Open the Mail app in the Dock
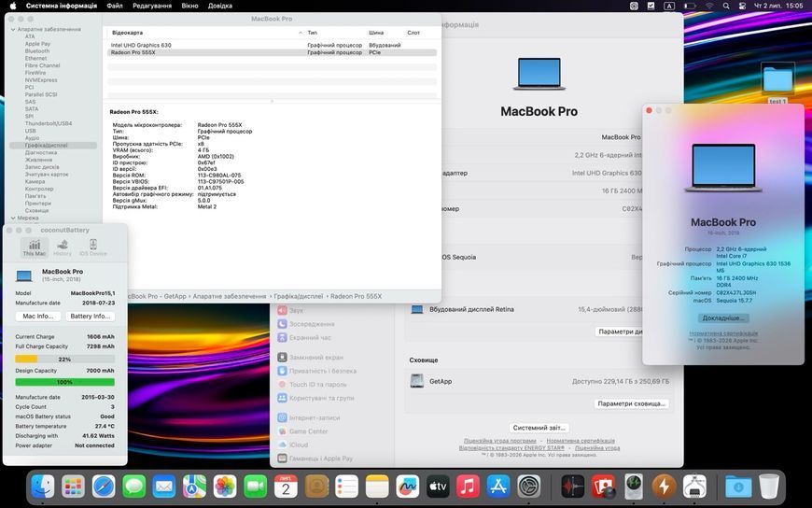The width and height of the screenshot is (812, 508). (164, 487)
